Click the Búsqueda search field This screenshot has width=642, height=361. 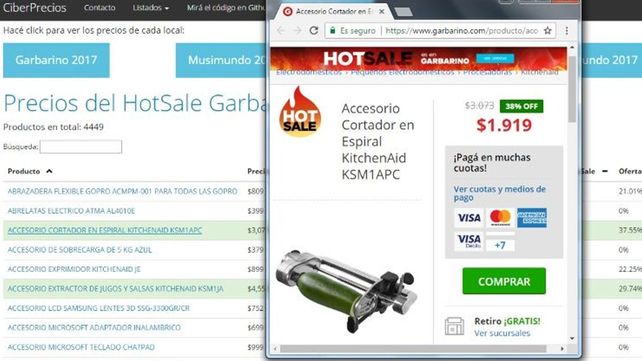coord(81,147)
